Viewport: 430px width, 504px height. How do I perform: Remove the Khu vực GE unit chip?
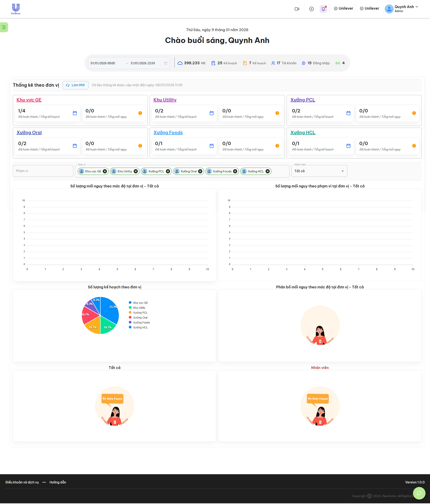pos(105,172)
